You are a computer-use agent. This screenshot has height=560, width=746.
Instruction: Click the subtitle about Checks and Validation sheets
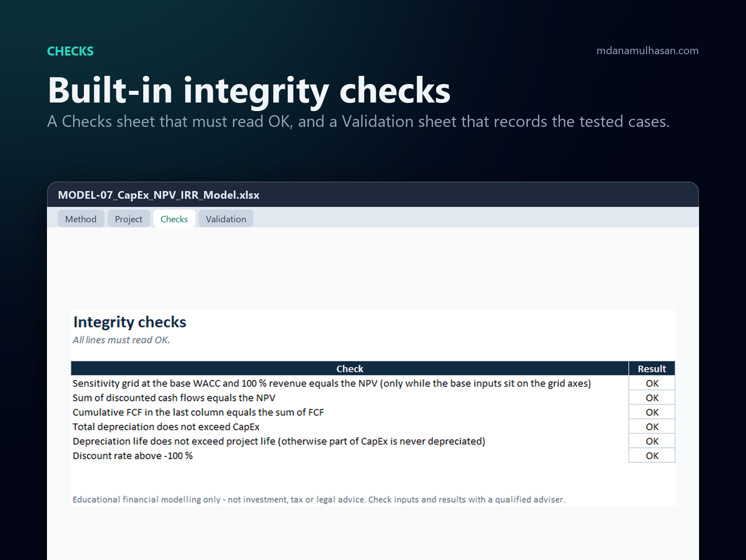pos(358,121)
